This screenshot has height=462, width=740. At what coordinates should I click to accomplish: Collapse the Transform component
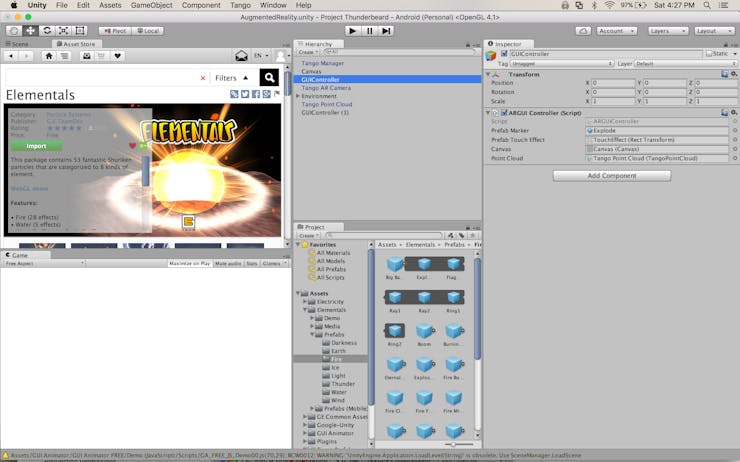(488, 74)
